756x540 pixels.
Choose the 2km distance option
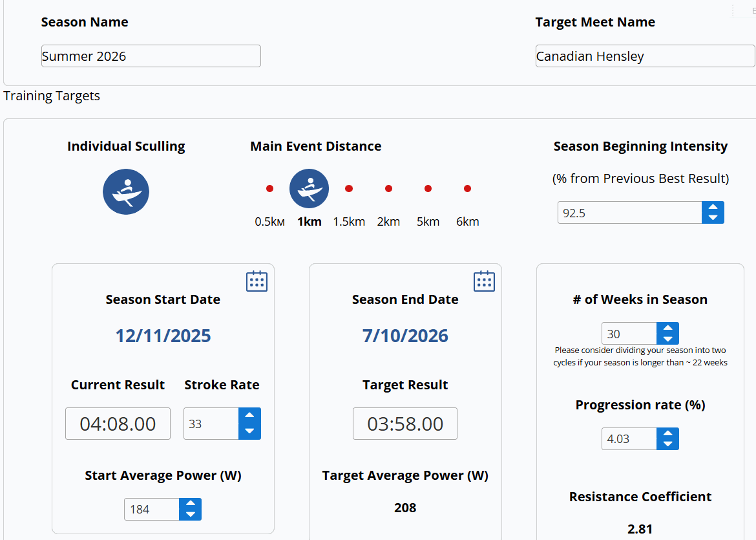[x=388, y=189]
